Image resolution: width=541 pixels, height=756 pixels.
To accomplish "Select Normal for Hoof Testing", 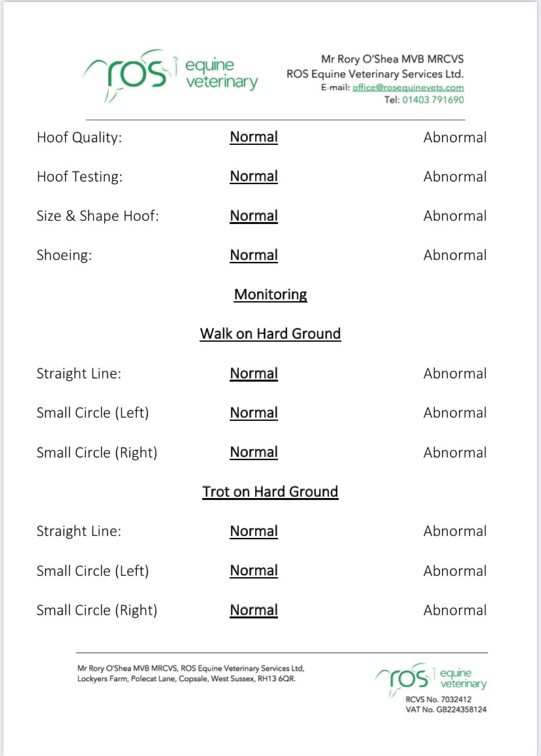I will pyautogui.click(x=254, y=177).
